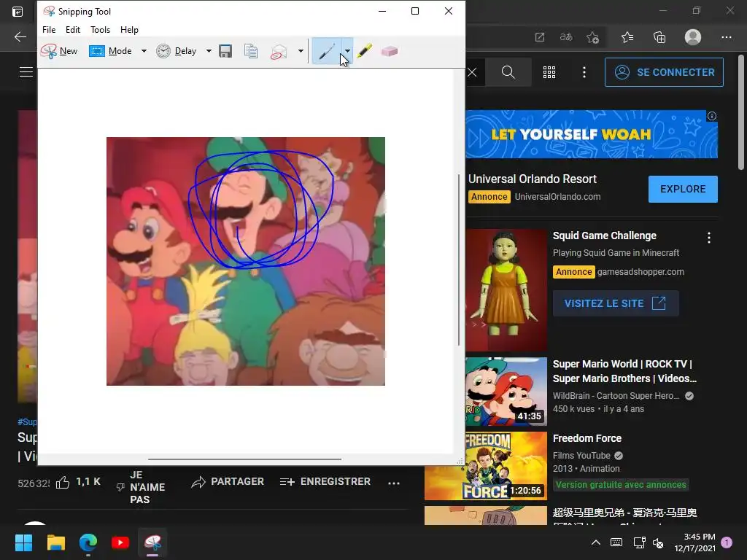Screen dimensions: 747x560
Task: Click the Edge profile avatar
Action: tap(693, 37)
